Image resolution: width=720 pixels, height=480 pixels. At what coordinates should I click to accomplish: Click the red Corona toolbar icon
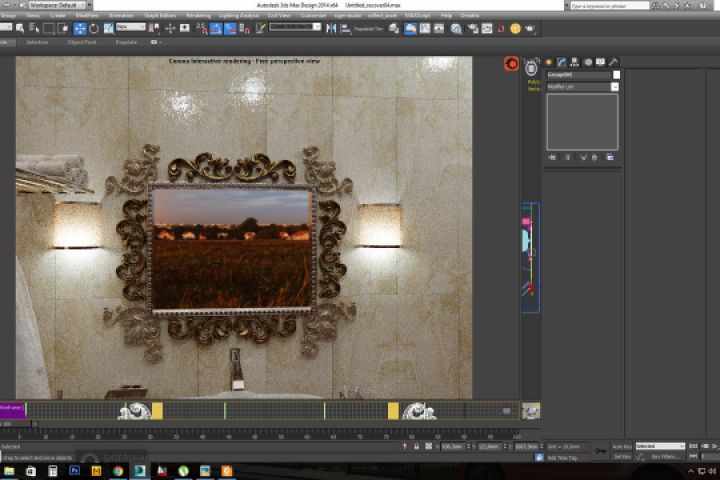[x=501, y=28]
